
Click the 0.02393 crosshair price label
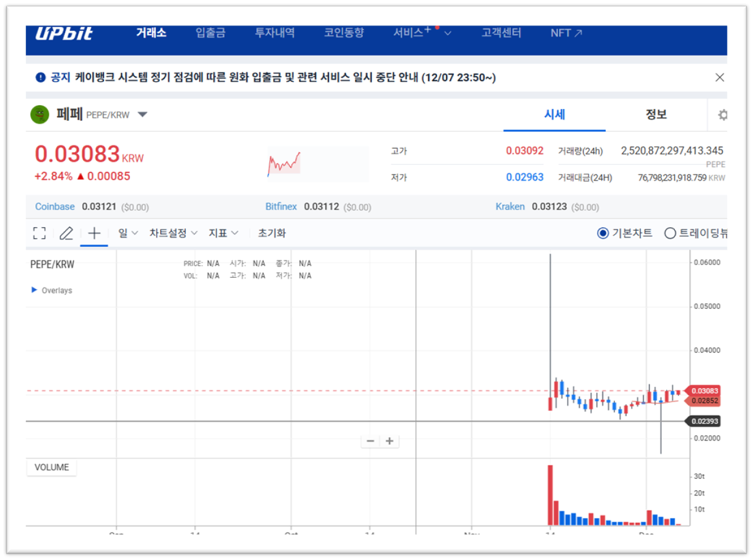(x=703, y=421)
